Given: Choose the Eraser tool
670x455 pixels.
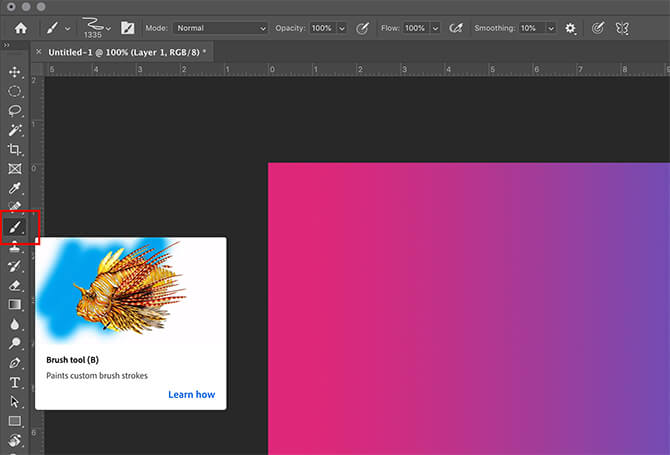Looking at the screenshot, I should (15, 285).
